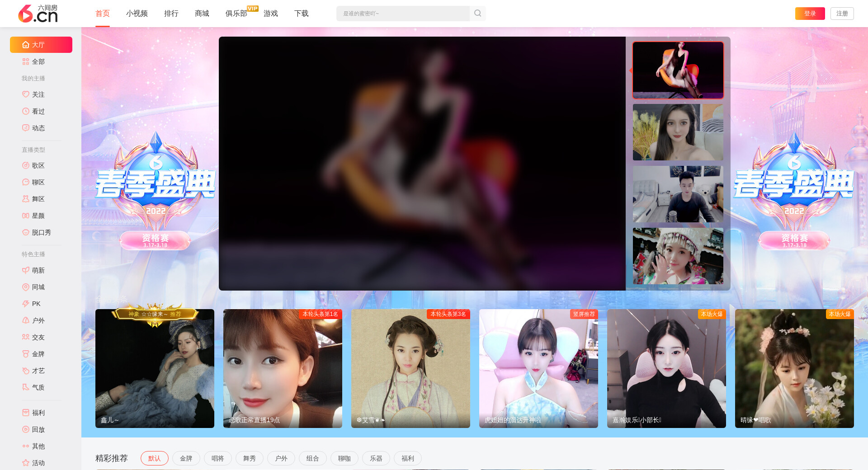Click the 6.cn site logo
Image resolution: width=868 pixels, height=470 pixels.
[38, 14]
